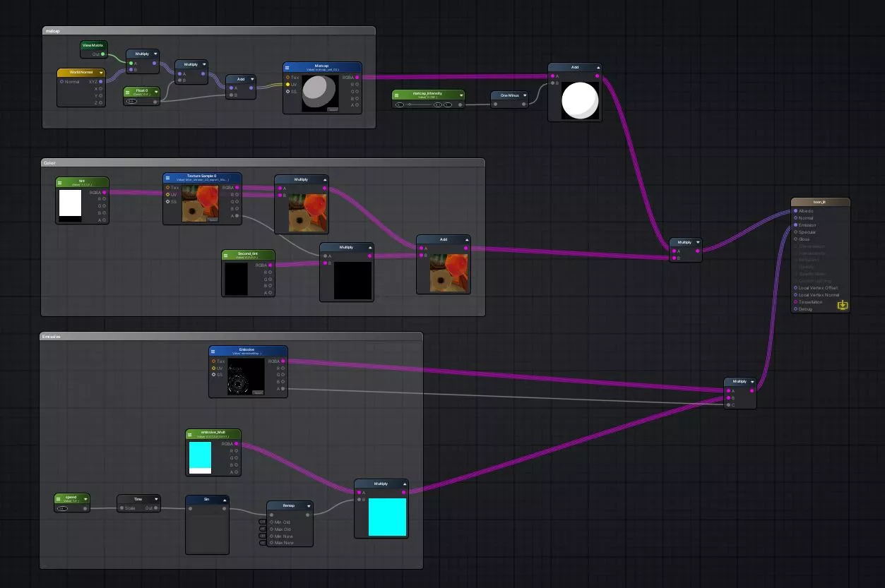The height and width of the screenshot is (588, 885).
Task: Click the Second_tint node menu icon
Action: click(227, 255)
